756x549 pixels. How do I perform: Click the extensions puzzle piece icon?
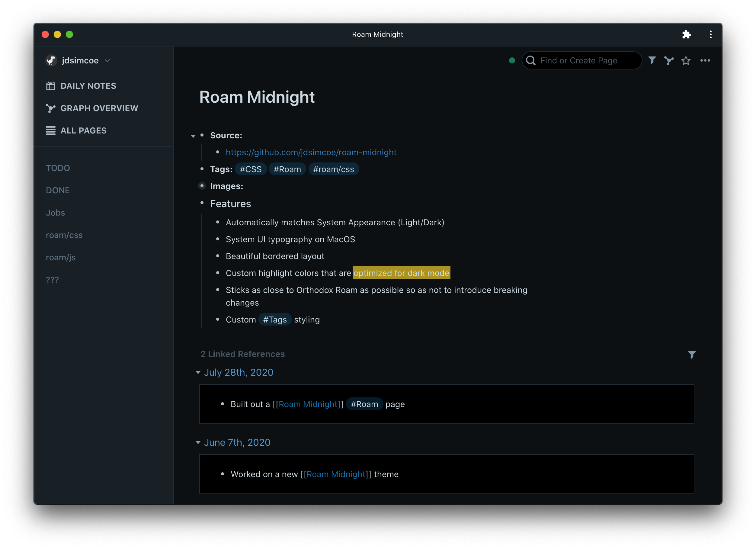tap(686, 34)
